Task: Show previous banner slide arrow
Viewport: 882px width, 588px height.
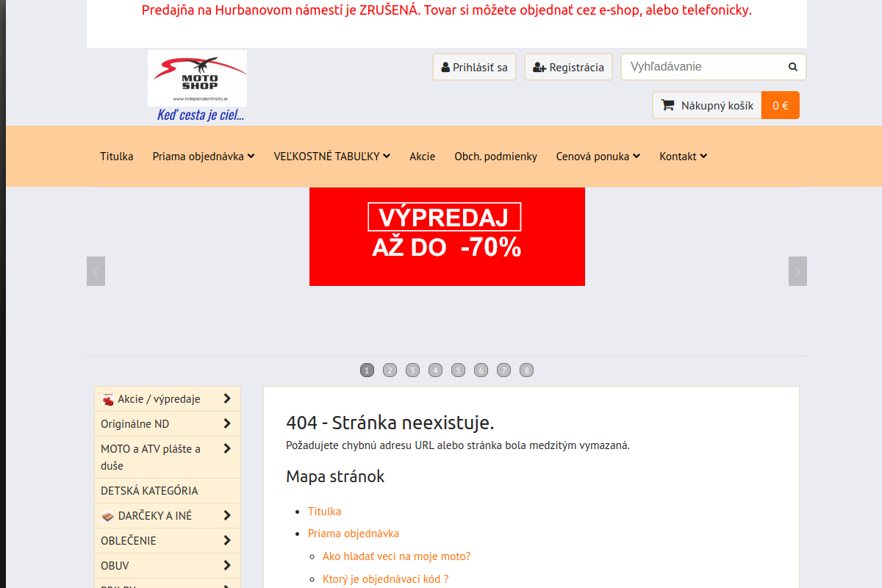Action: coord(96,271)
